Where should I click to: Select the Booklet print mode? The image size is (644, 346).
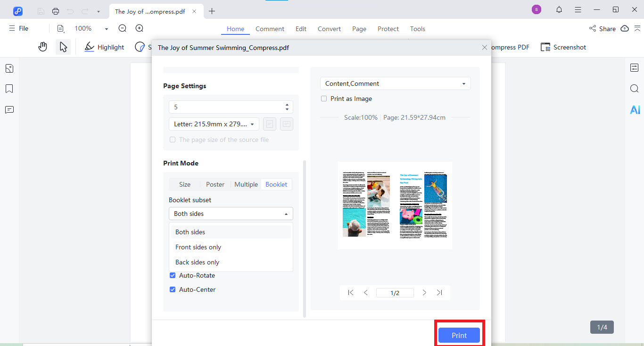click(x=276, y=184)
